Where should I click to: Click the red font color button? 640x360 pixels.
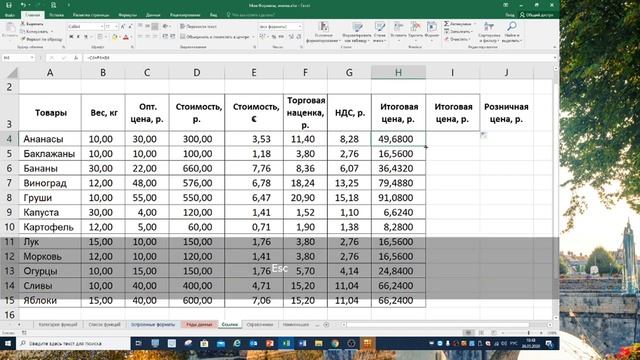tap(126, 37)
